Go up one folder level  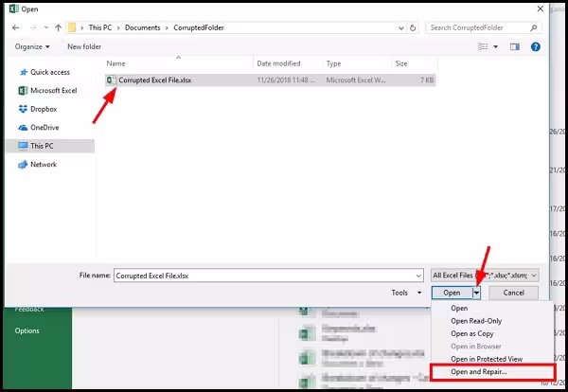click(x=58, y=27)
